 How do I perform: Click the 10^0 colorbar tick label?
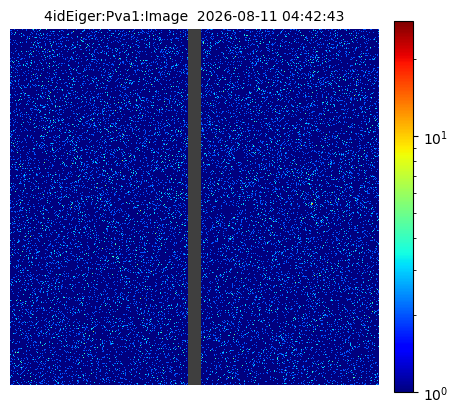436,394
